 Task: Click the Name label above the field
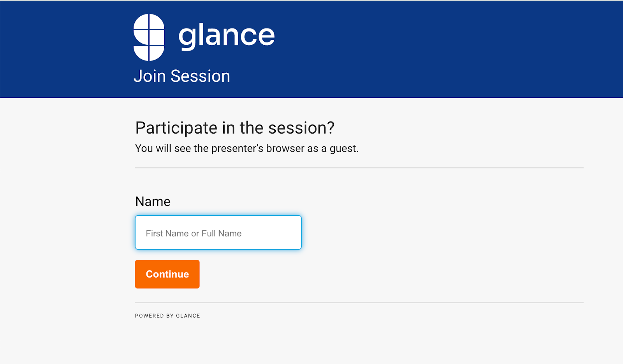(152, 202)
